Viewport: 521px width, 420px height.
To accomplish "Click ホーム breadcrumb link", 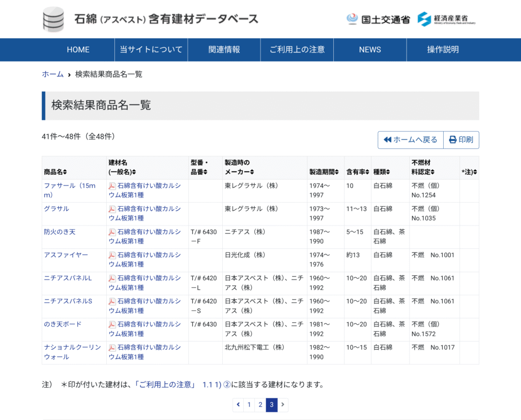I will 52,74.
